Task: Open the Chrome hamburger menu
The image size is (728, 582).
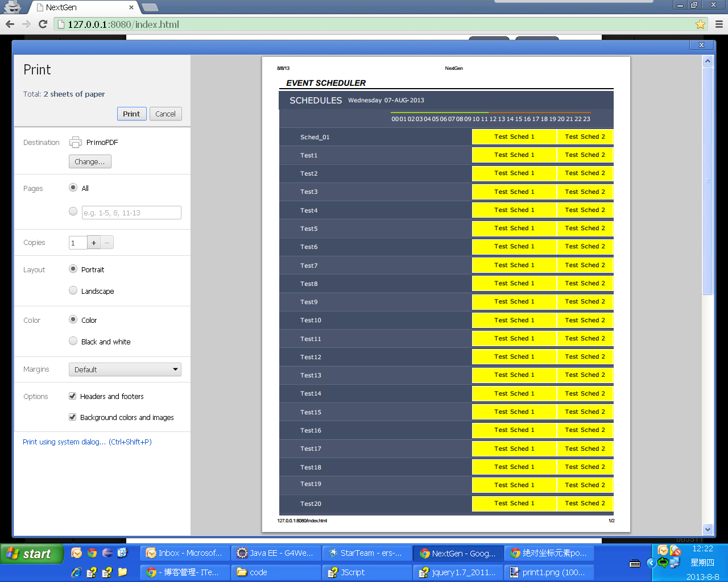Action: (x=719, y=24)
